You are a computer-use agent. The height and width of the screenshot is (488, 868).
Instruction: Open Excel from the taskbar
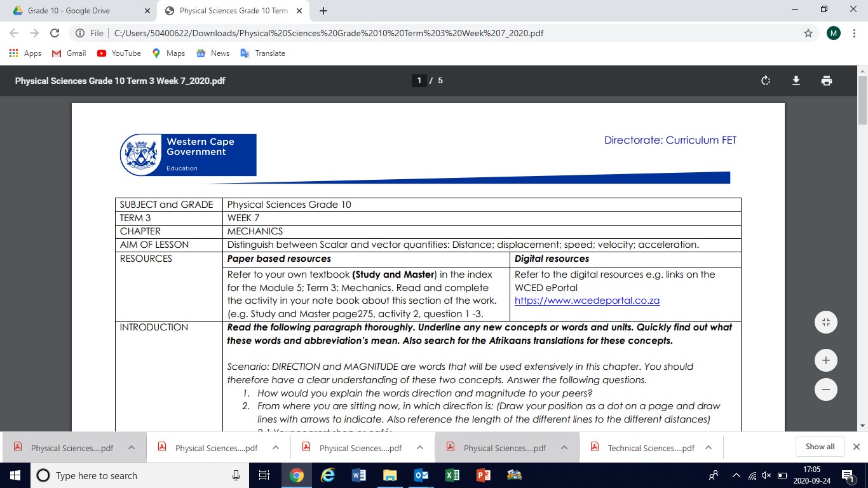[x=452, y=475]
